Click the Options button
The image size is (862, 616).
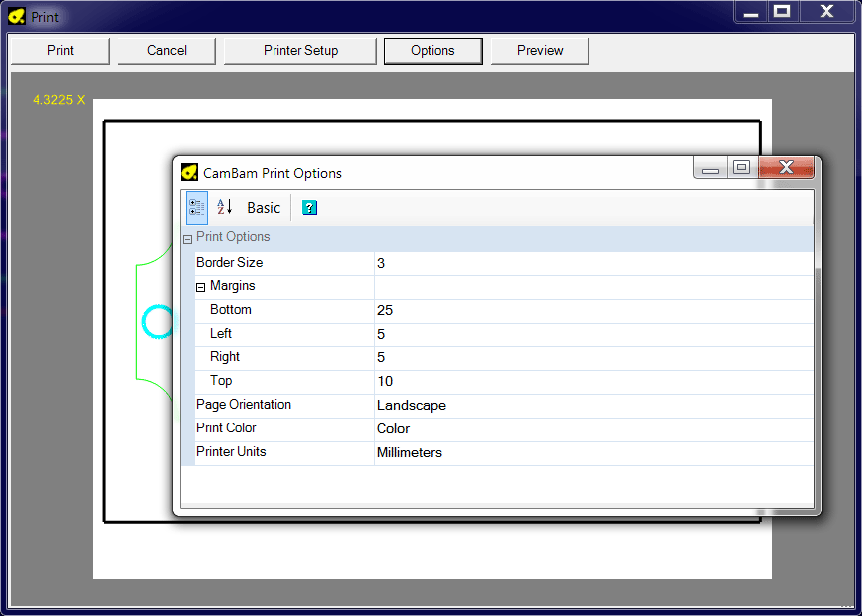[432, 51]
